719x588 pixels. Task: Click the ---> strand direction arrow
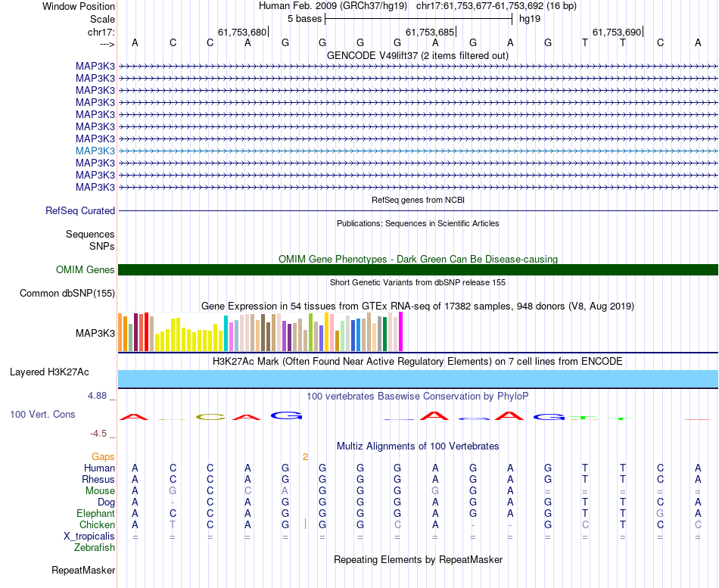click(x=107, y=44)
